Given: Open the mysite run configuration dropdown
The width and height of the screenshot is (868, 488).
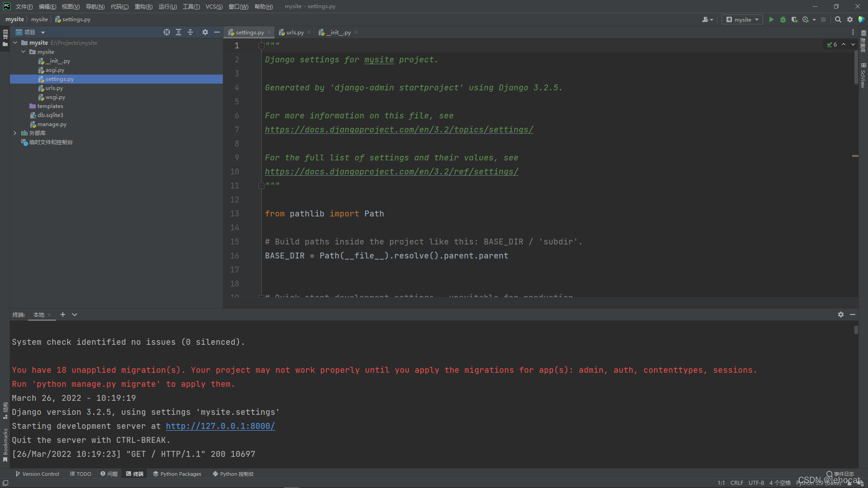Looking at the screenshot, I should [742, 19].
